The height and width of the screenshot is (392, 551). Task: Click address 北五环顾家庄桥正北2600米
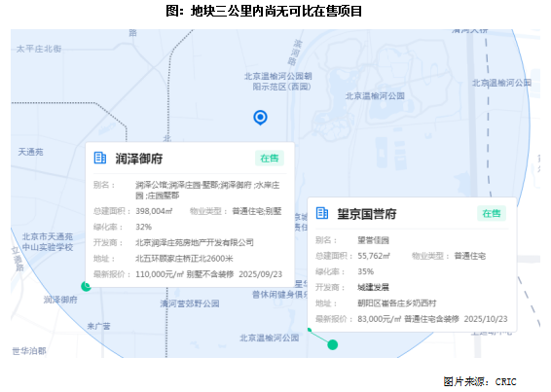[x=185, y=259]
